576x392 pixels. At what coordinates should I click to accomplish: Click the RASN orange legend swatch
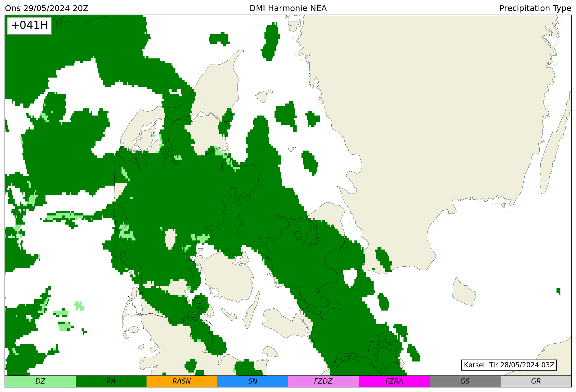click(182, 381)
